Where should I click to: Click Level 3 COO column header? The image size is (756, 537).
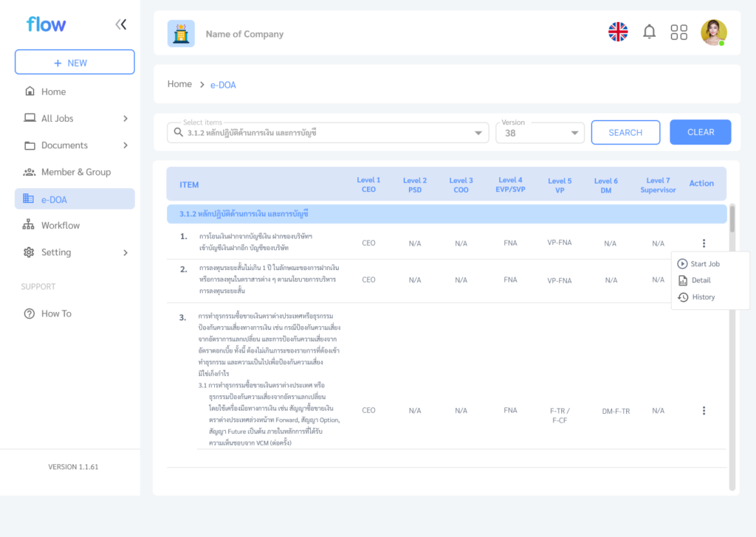point(461,185)
